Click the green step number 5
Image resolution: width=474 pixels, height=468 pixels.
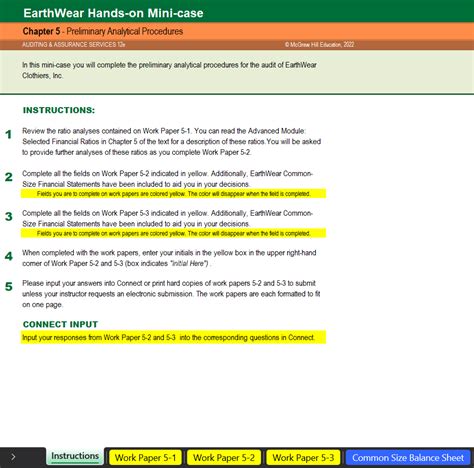point(8,287)
